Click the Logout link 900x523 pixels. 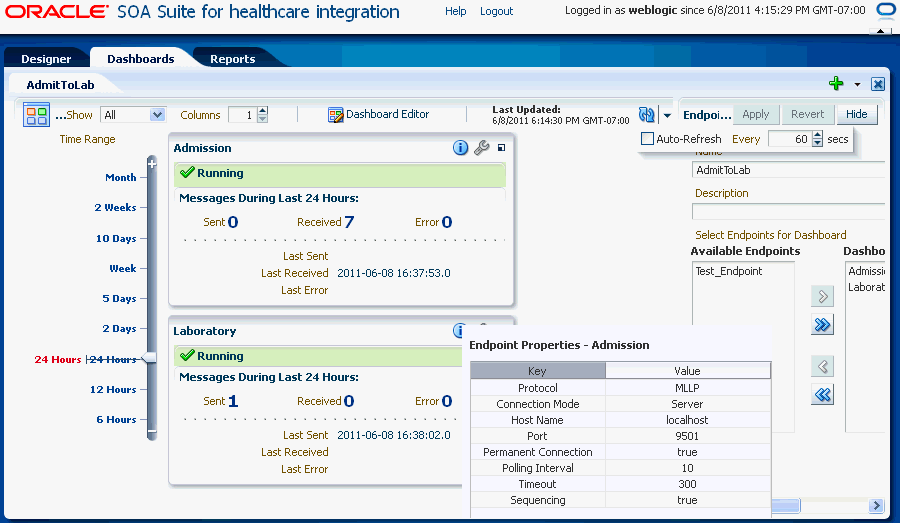point(496,11)
